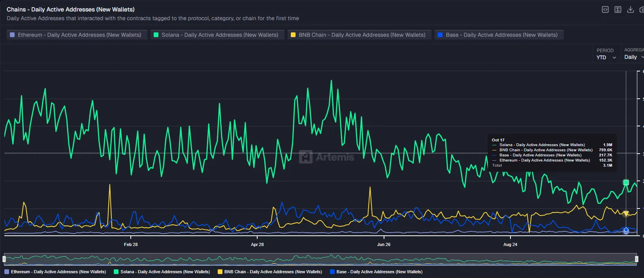Click the blue Base diamond marker

(626, 230)
